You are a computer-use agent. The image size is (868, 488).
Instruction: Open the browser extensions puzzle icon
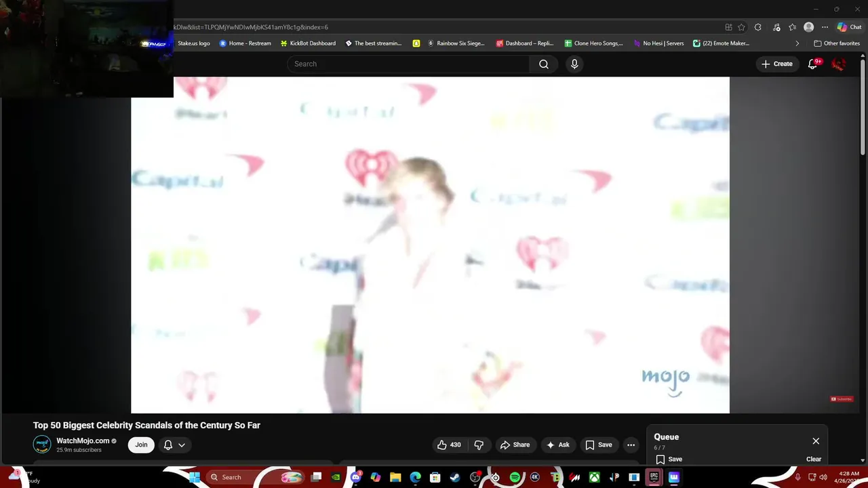point(757,27)
